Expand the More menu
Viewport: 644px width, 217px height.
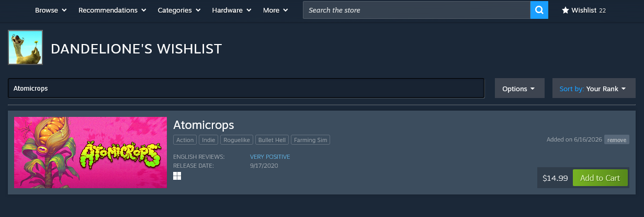click(275, 10)
